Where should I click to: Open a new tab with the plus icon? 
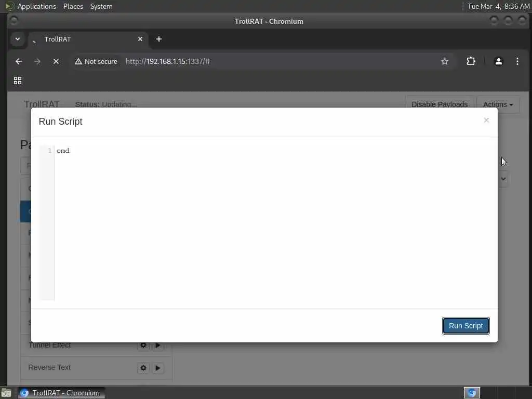(159, 39)
